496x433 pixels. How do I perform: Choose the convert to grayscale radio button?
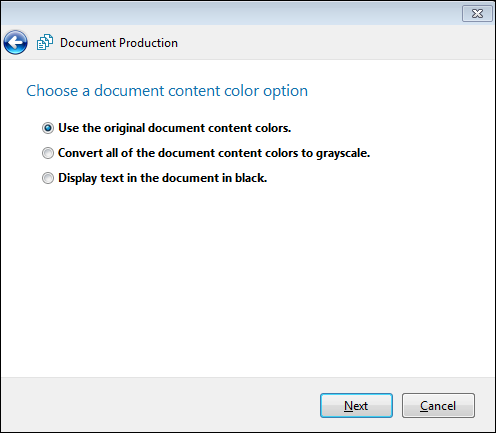tap(48, 153)
